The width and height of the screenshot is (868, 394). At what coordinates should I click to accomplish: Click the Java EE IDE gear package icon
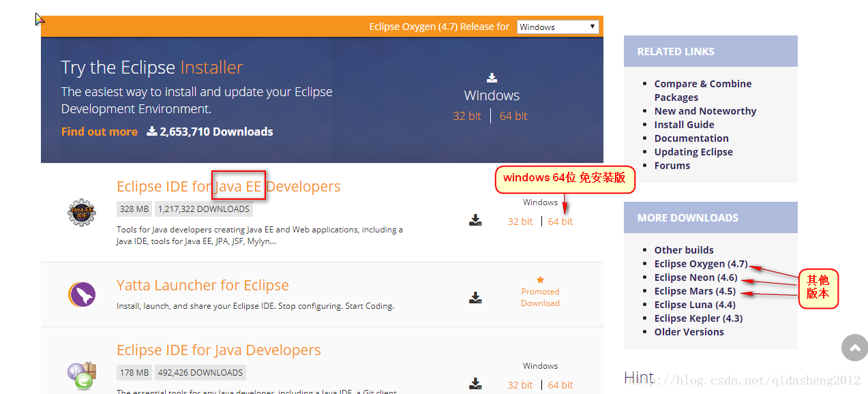point(82,213)
